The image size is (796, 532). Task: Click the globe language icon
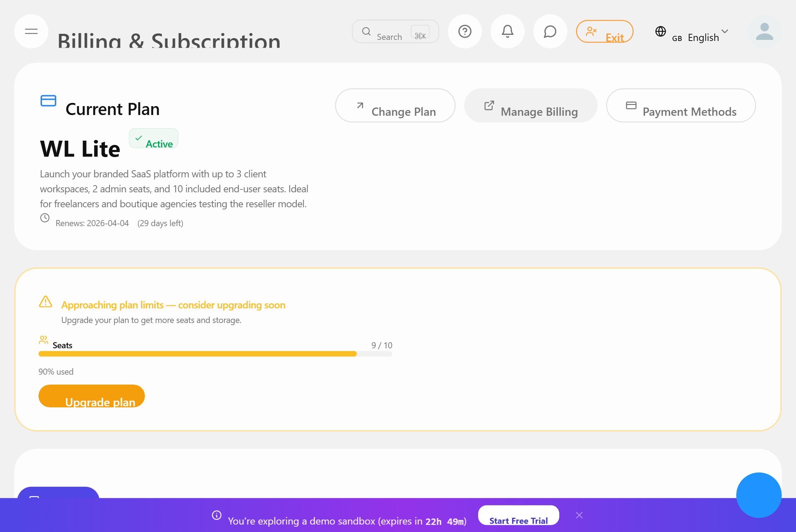(x=660, y=31)
